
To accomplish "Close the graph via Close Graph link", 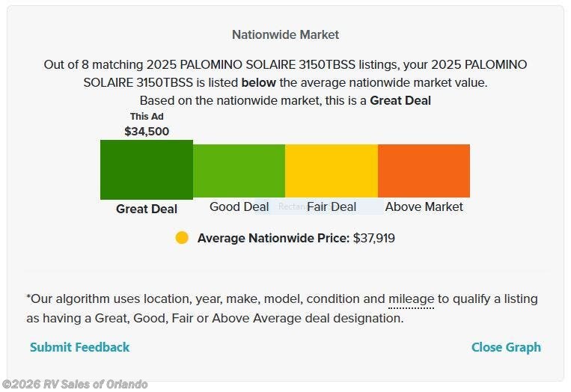I will click(506, 347).
